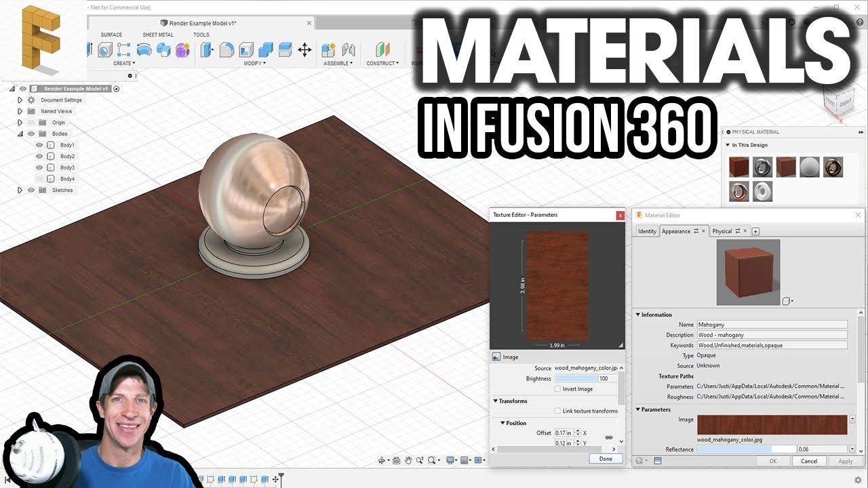Activate the Pan hand tool
Screen dimensions: 868x488
click(x=409, y=460)
